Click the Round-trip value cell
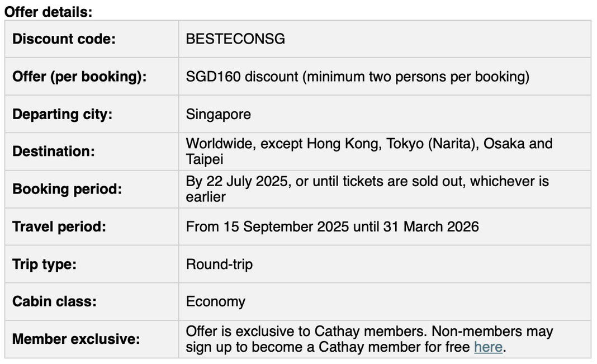 pos(385,264)
